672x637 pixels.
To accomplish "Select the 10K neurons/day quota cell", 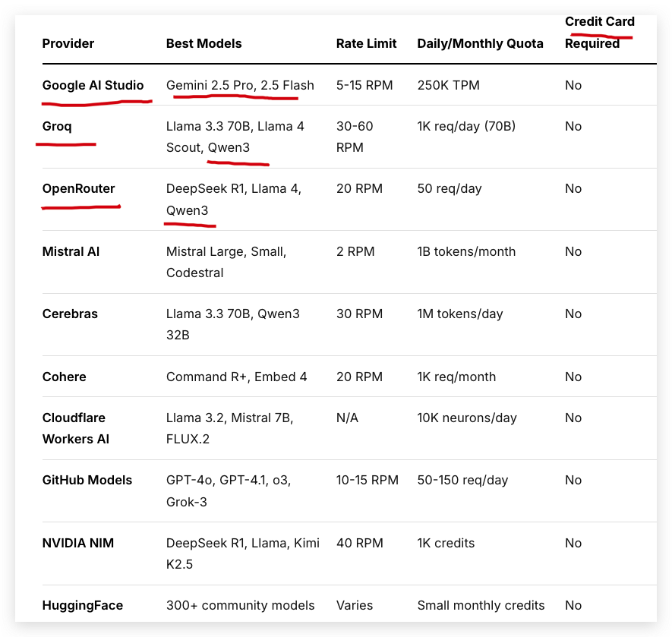I will click(x=467, y=418).
